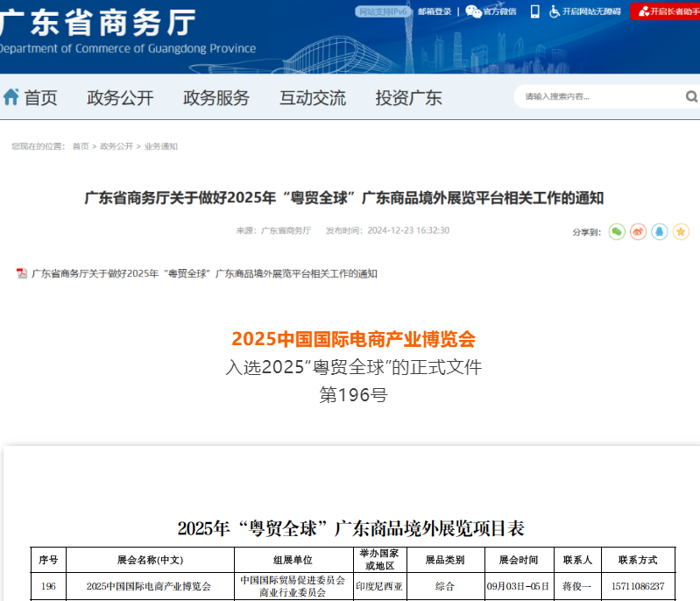Click table cell 蒋俊一
Image resolution: width=700 pixels, height=601 pixels.
coord(576,586)
